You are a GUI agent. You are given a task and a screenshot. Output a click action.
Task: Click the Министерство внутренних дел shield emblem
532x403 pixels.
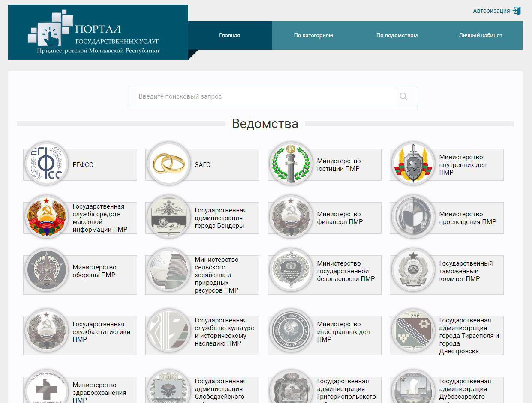click(x=413, y=164)
